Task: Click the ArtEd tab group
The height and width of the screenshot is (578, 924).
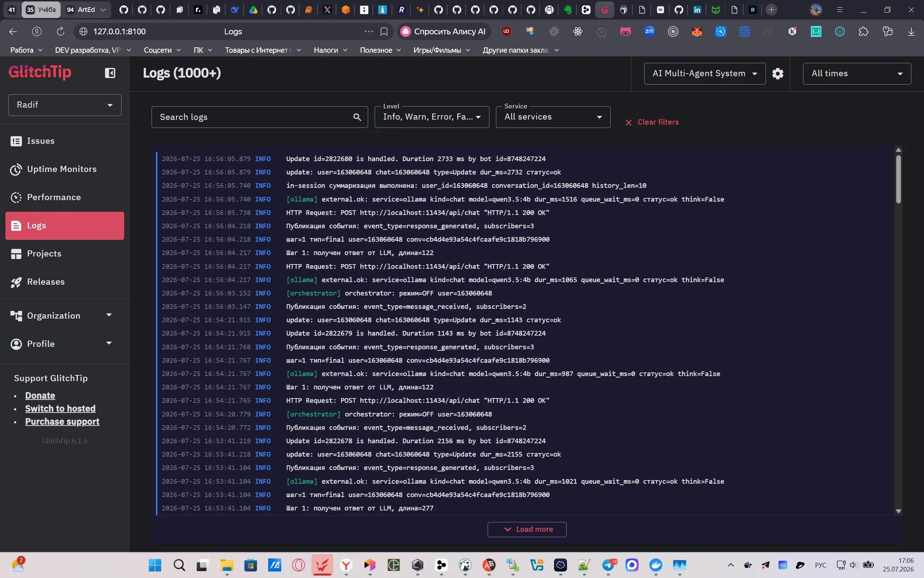Action: 86,9
